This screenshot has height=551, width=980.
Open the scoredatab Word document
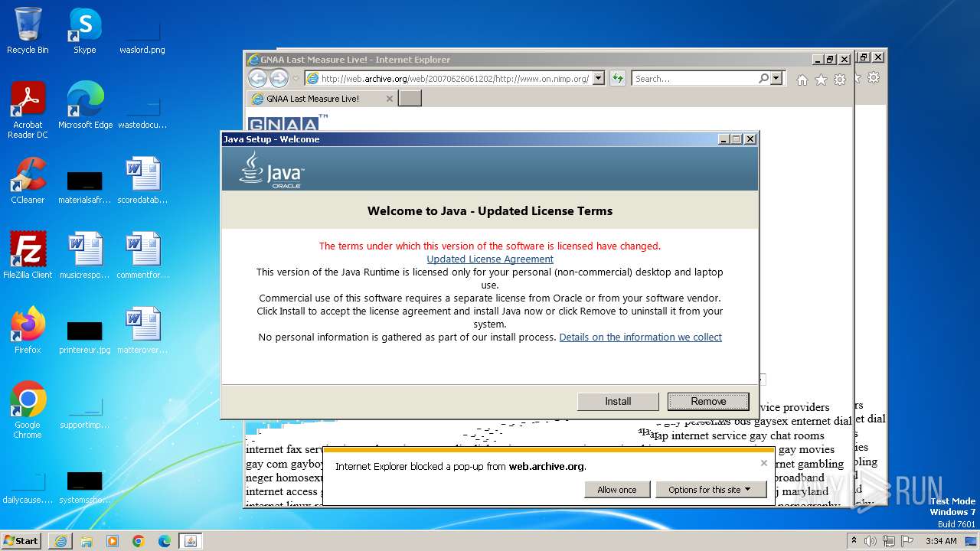tap(142, 181)
